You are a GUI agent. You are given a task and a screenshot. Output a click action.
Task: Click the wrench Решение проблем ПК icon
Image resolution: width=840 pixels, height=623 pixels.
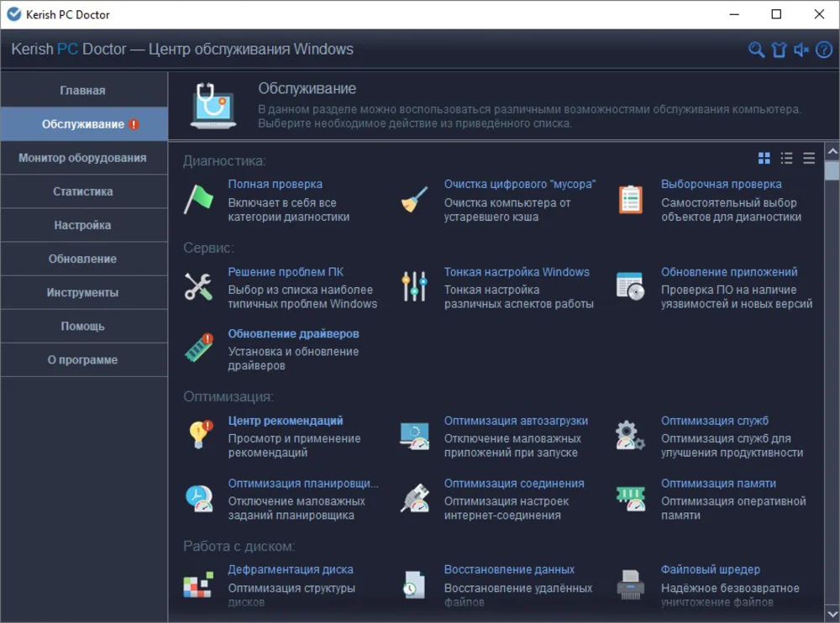click(x=199, y=287)
